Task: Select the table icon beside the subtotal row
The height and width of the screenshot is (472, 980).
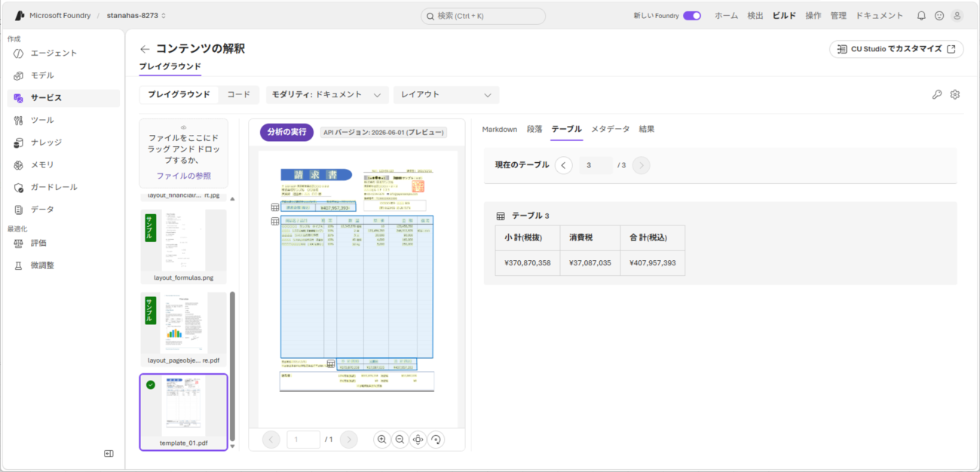Action: (331, 363)
